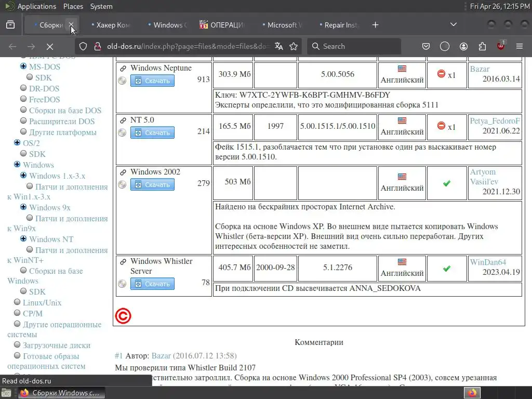Click the stop loading X button

[x=49, y=46]
